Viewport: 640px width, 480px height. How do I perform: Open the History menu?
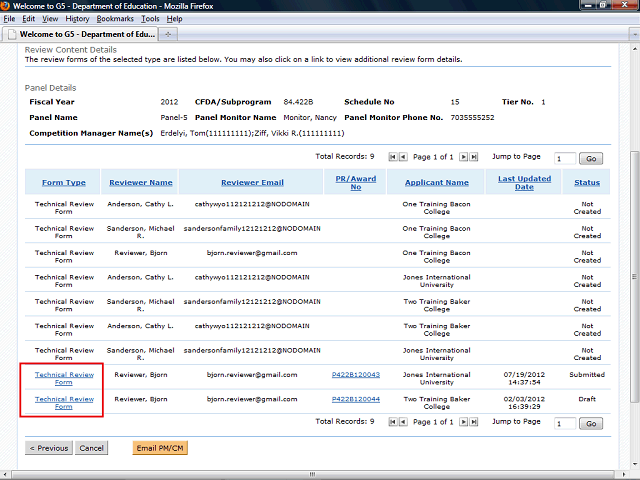coord(77,19)
